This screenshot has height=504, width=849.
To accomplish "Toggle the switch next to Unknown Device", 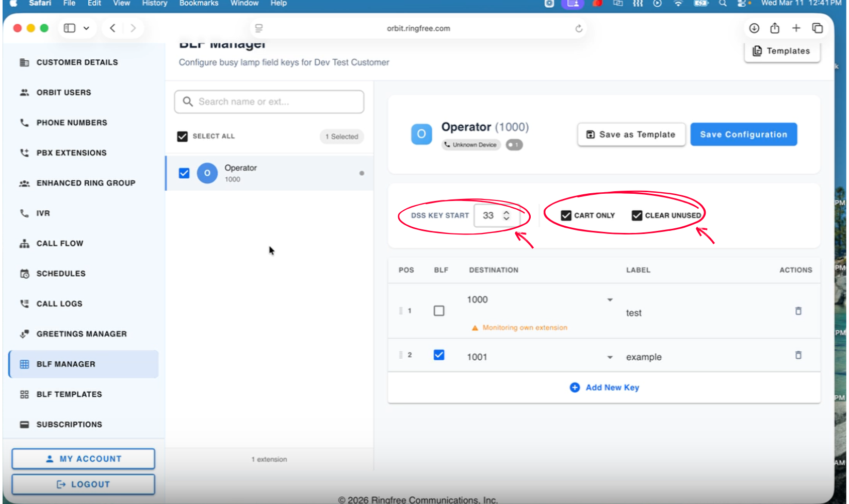I will (x=514, y=145).
